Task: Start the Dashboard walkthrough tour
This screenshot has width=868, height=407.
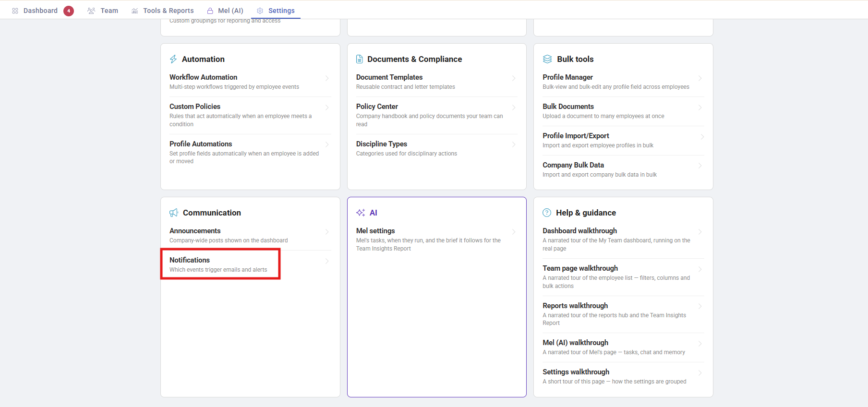Action: point(623,239)
